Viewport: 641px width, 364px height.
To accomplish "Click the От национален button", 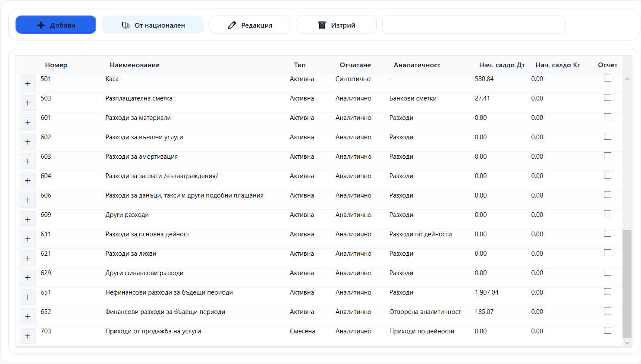I will tap(153, 25).
